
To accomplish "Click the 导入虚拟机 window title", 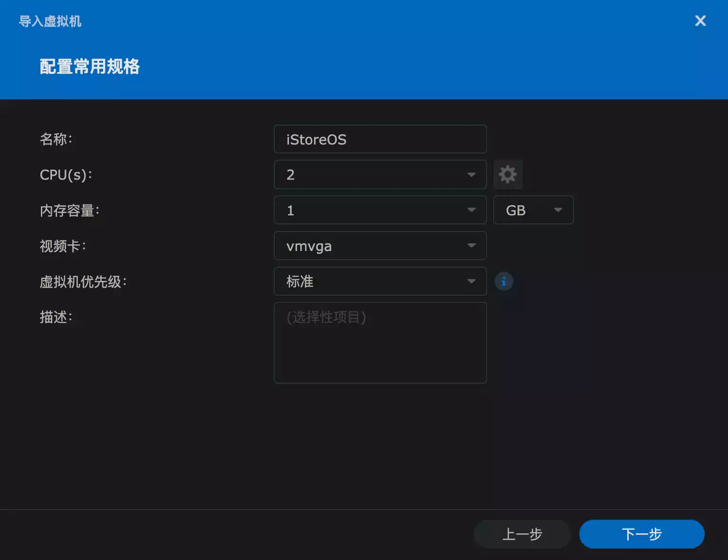I will pos(50,21).
